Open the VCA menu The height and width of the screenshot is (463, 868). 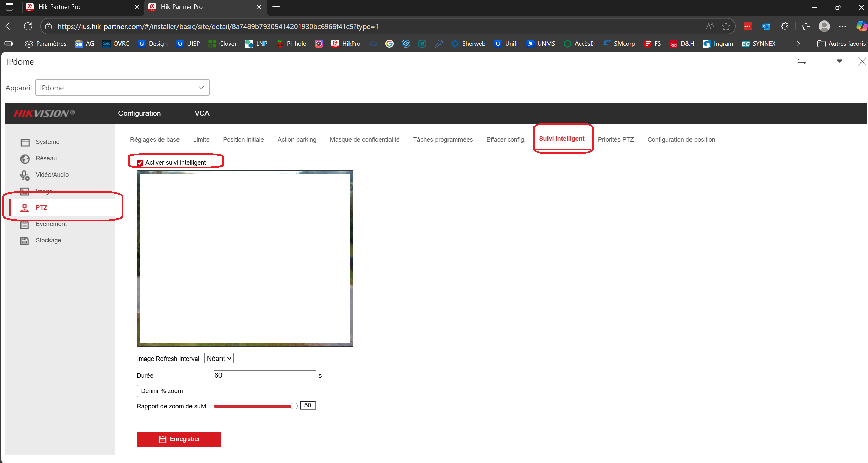[x=202, y=113]
